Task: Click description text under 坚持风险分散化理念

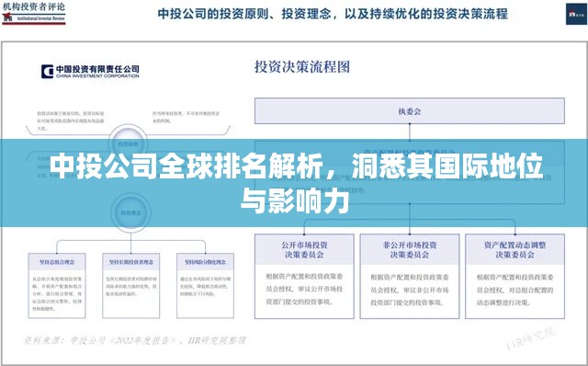Action: click(x=205, y=286)
